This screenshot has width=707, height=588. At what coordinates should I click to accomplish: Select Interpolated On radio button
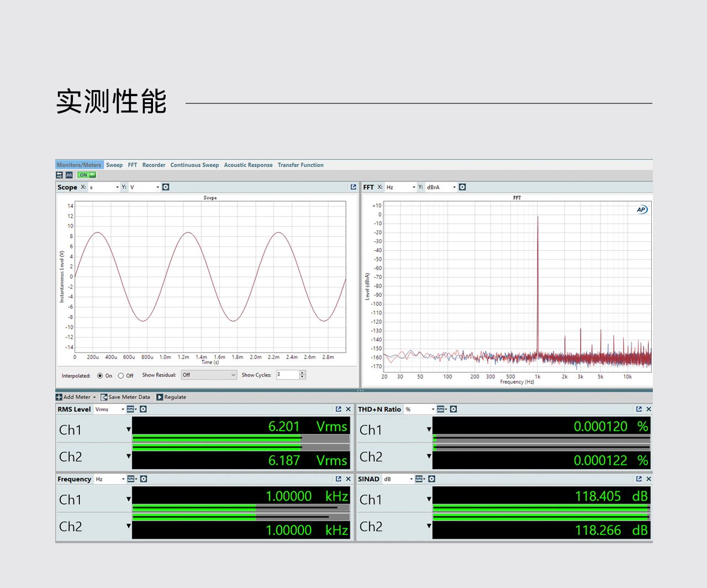[100, 376]
